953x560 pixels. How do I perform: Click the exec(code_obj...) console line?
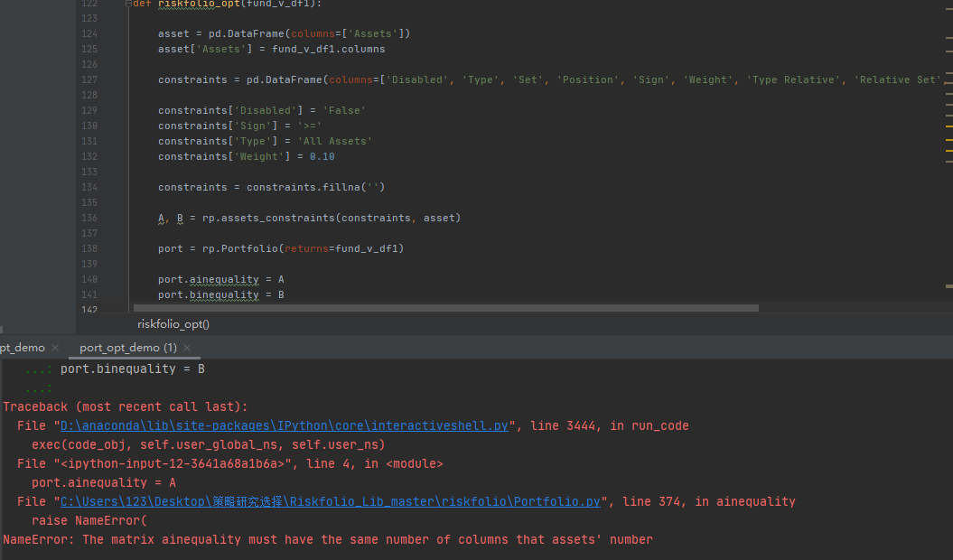209,444
